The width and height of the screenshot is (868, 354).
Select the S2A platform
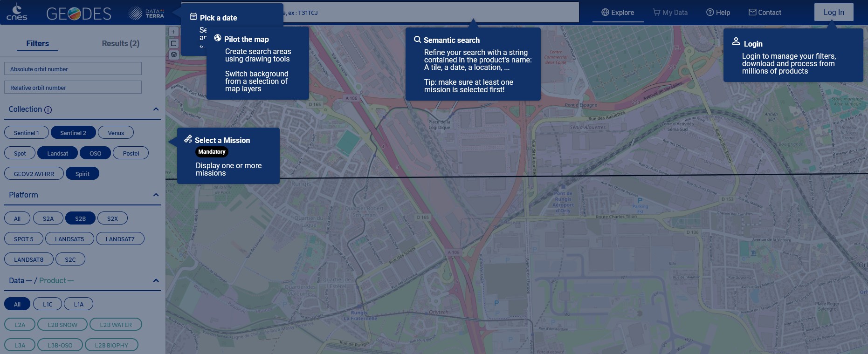[48, 218]
